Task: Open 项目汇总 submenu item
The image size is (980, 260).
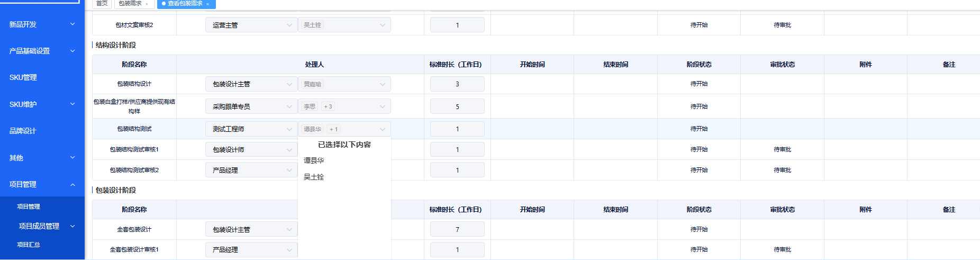Action: pos(29,245)
